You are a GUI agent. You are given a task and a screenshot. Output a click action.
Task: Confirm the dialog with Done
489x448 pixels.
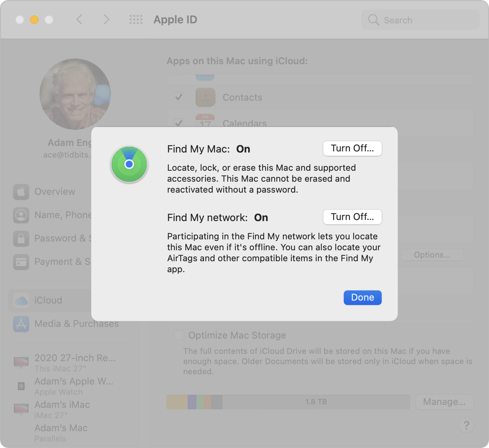[363, 298]
